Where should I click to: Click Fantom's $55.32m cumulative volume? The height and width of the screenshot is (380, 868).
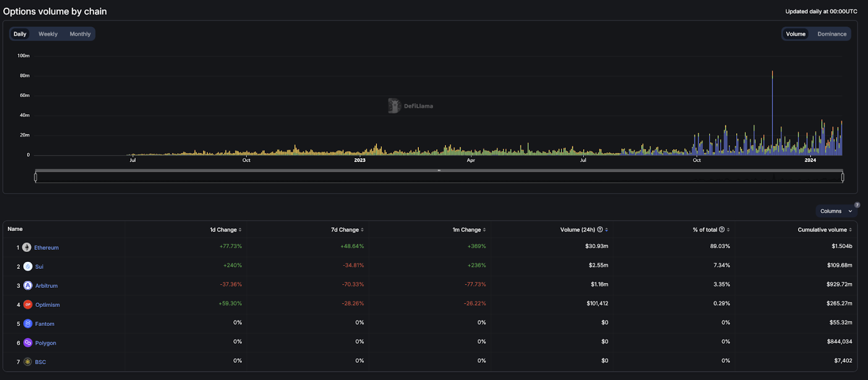[x=841, y=322]
